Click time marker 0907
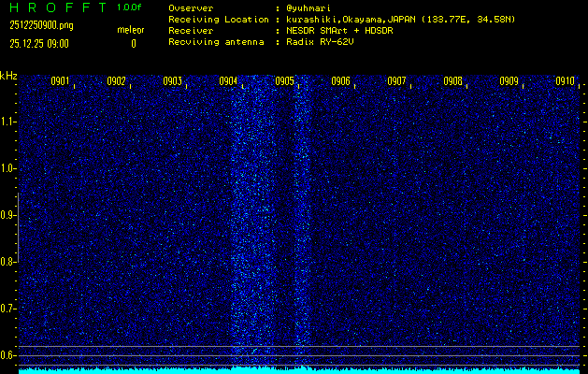The height and width of the screenshot is (374, 588). pyautogui.click(x=396, y=81)
